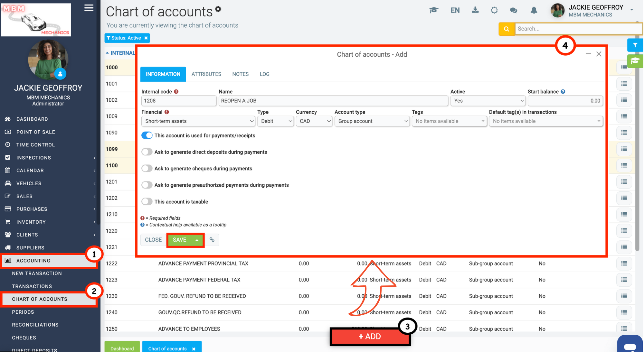The height and width of the screenshot is (352, 644).
Task: Click the notification bell icon
Action: click(534, 10)
